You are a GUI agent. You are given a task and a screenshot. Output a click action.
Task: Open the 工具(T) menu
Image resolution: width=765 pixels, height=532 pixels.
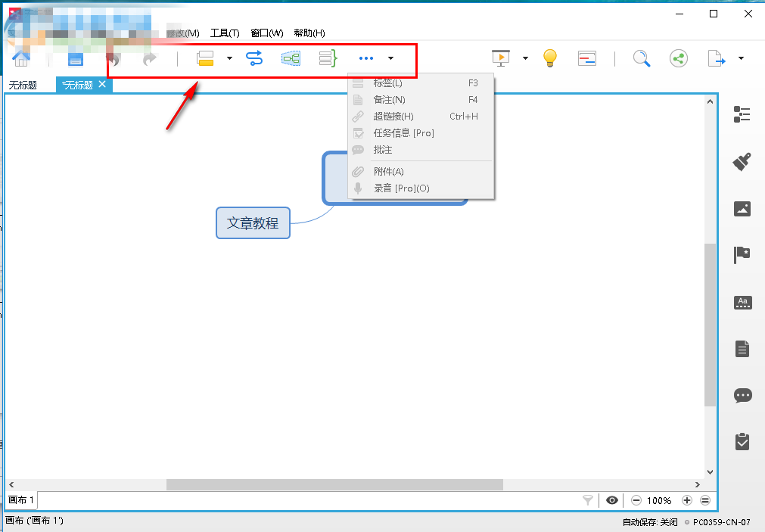tap(224, 33)
